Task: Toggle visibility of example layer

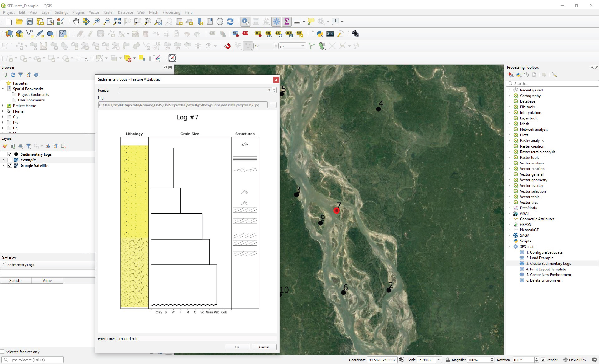Action: point(9,160)
